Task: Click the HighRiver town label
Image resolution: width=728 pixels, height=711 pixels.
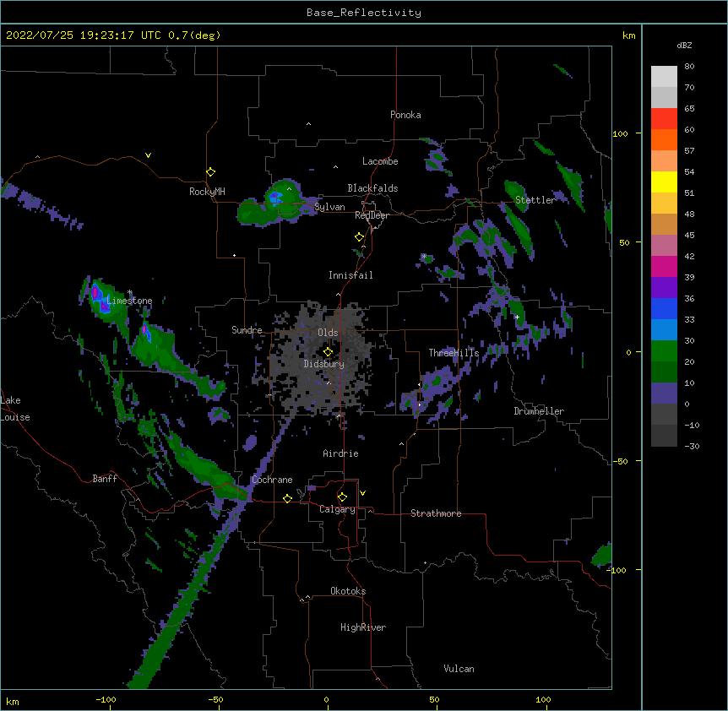Action: (x=363, y=627)
